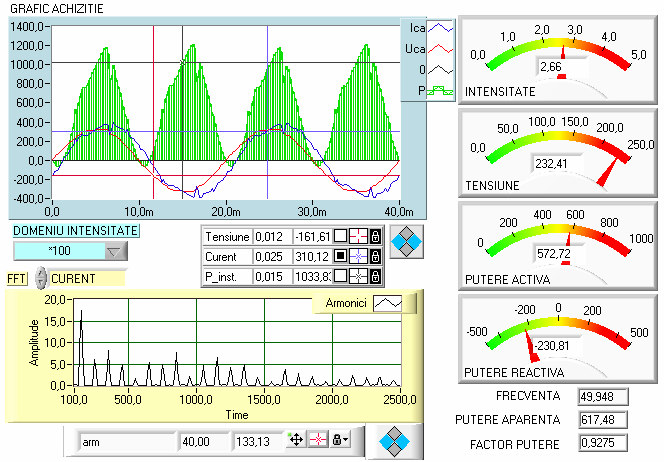Click the FFT graph cursor mover diamond
Screen dimensions: 664x462
394,443
